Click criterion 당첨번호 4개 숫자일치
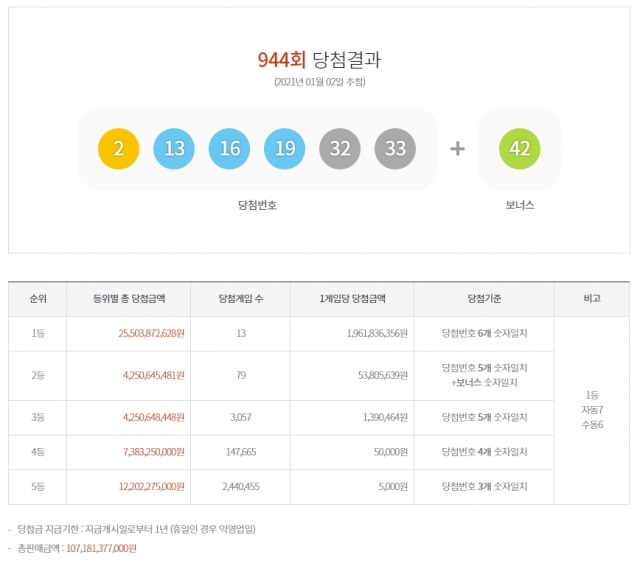The image size is (640, 563). point(484,452)
